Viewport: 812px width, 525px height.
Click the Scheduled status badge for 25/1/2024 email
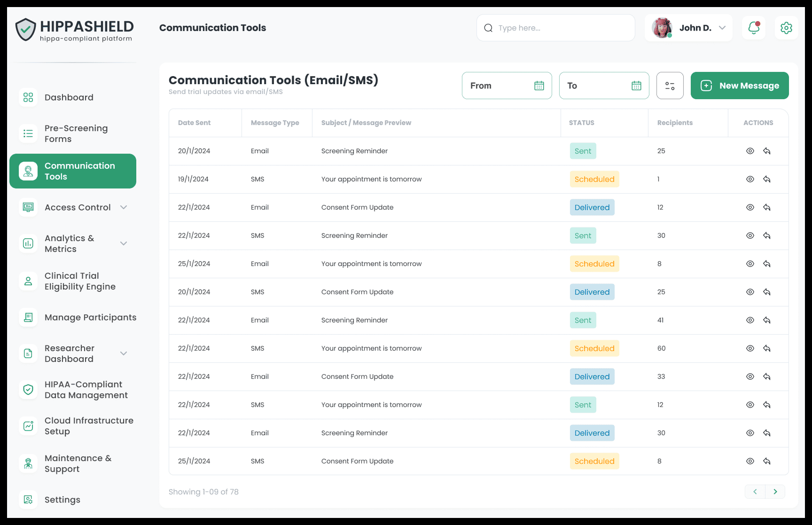pyautogui.click(x=594, y=264)
